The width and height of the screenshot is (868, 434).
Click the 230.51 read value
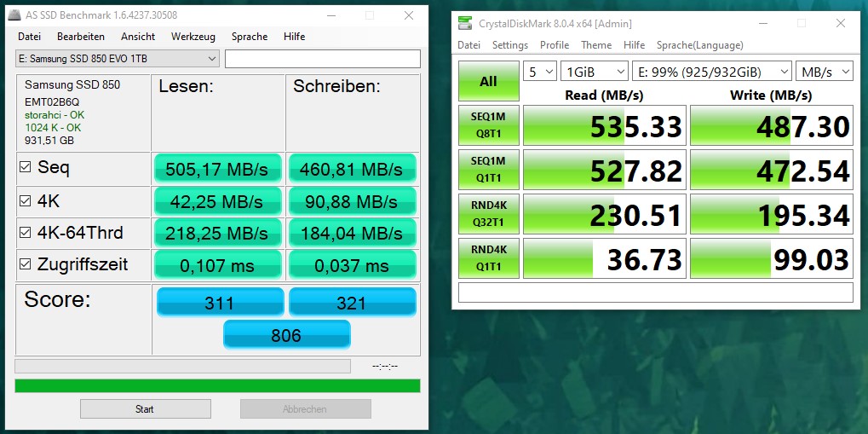point(605,214)
